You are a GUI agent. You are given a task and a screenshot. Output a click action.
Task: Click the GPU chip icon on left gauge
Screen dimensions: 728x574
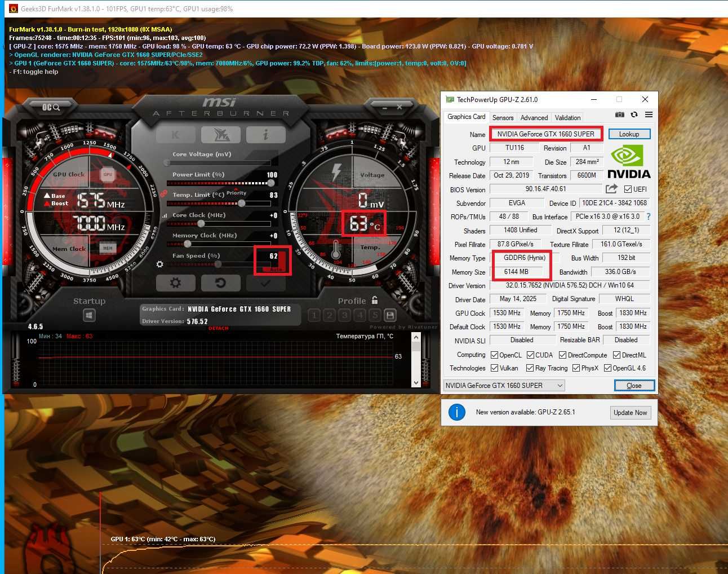tap(108, 175)
